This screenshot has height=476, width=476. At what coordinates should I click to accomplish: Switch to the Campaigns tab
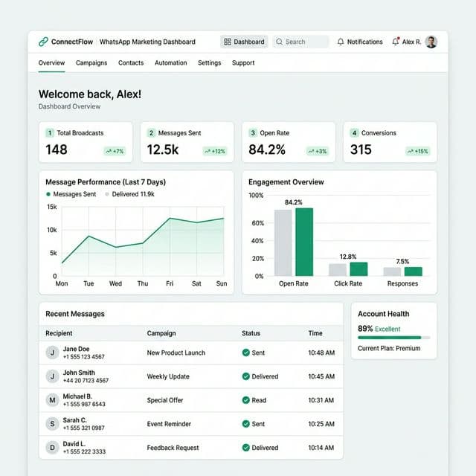click(x=91, y=63)
